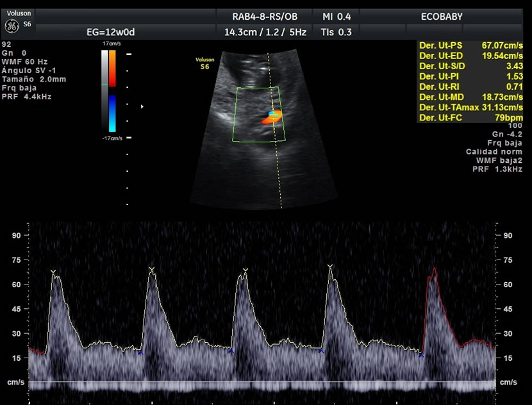
Task: Click the RAB4-8-RS/OB probe label
Action: (265, 16)
